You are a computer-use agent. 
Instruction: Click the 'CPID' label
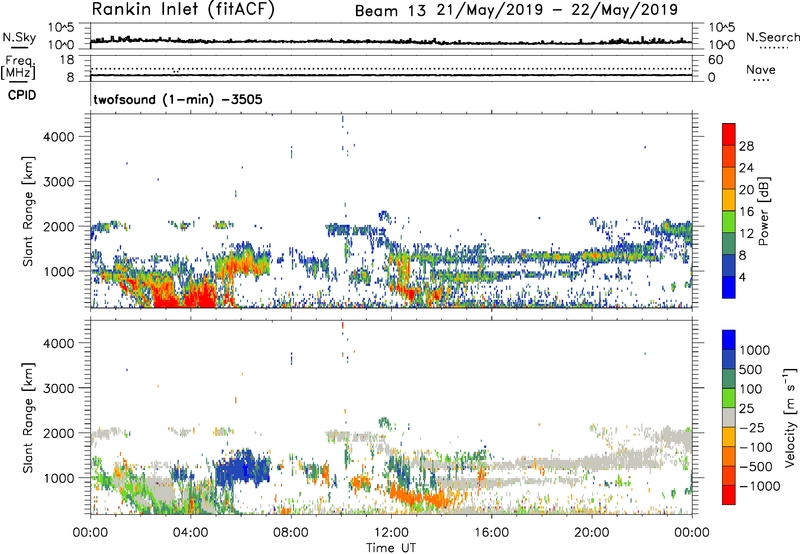click(22, 95)
